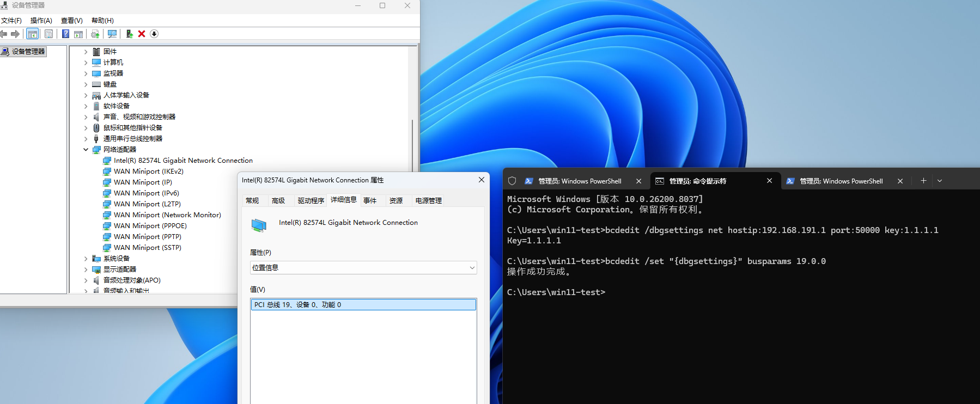Close the 管理员: 命令提示符 terminal tab
The image size is (980, 404).
pos(769,181)
